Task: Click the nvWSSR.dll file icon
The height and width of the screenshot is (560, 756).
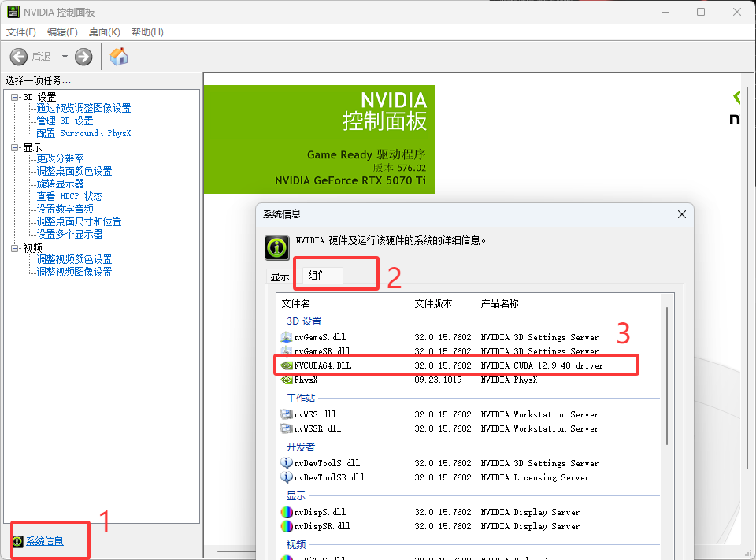Action: point(287,428)
